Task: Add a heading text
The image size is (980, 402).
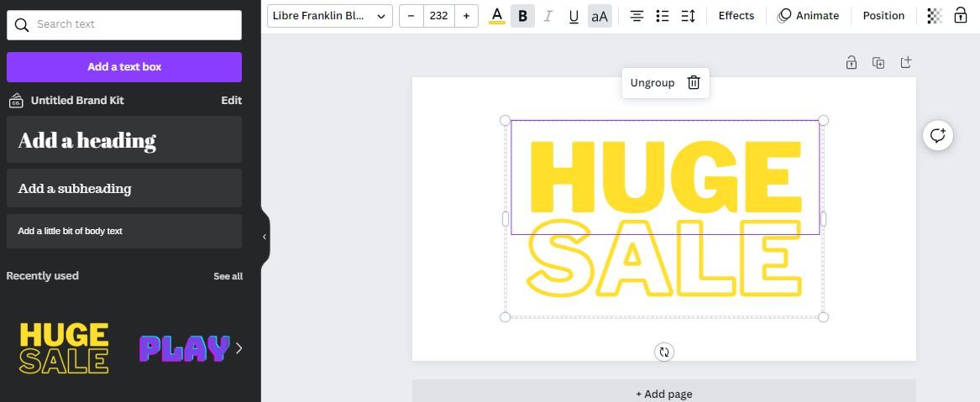Action: [x=123, y=139]
